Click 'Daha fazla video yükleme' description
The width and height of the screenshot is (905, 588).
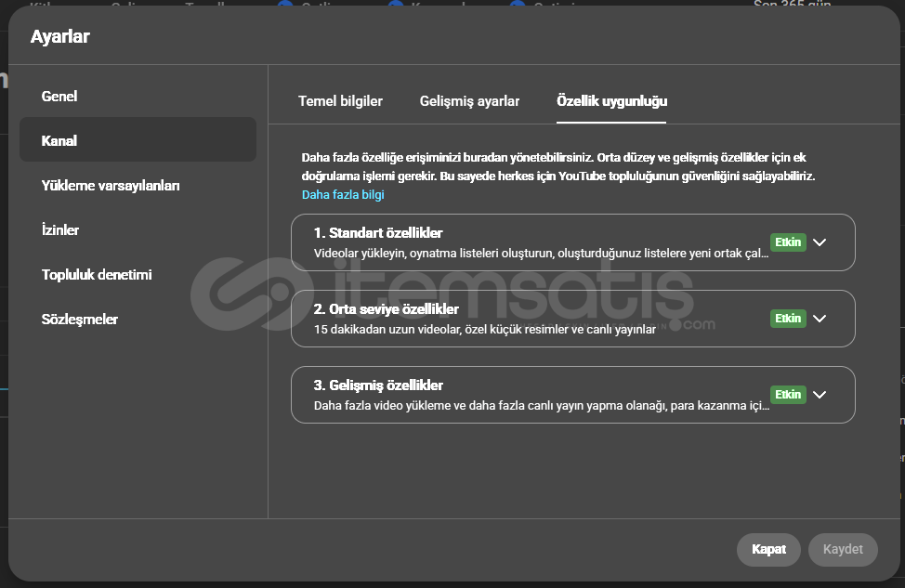pyautogui.click(x=541, y=406)
